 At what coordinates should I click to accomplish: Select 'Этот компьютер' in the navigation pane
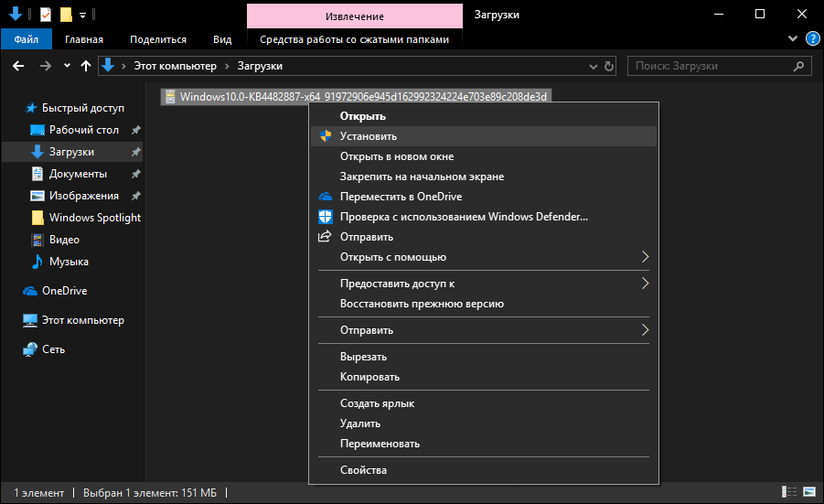(82, 320)
